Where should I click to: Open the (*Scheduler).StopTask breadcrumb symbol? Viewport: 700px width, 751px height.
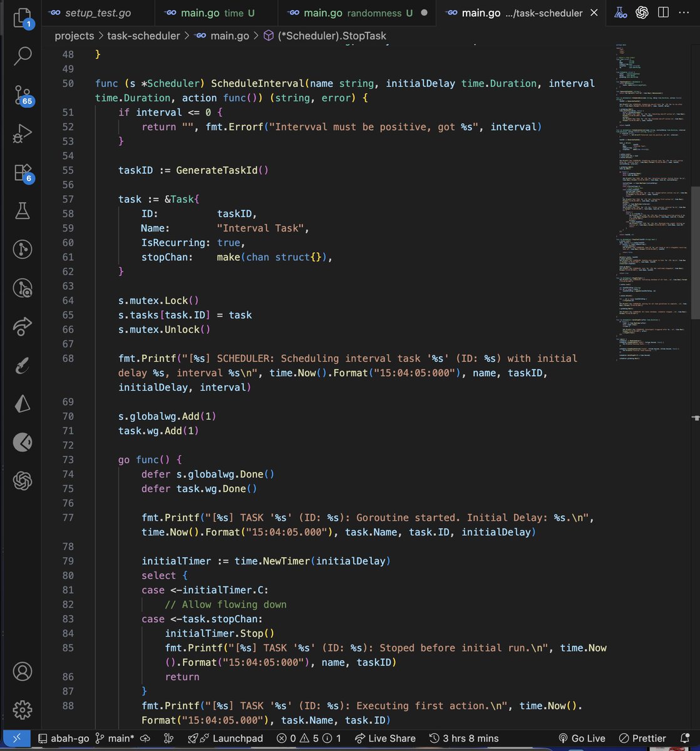(x=324, y=36)
